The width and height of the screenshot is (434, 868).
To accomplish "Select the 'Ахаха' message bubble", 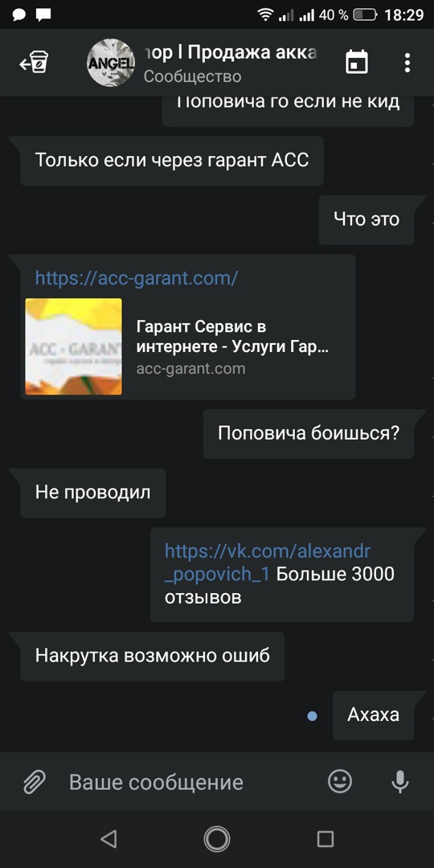I will click(373, 715).
